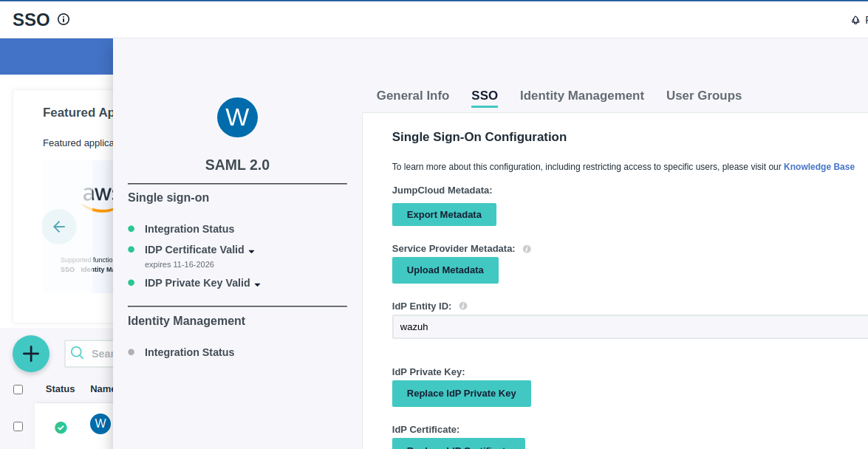Click the info icon next to SSO title
868x449 pixels.
pyautogui.click(x=64, y=19)
